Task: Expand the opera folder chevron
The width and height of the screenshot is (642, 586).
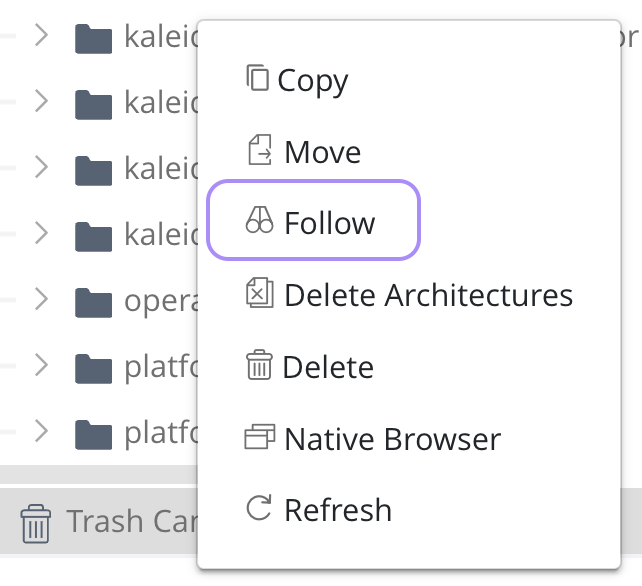Action: [x=41, y=299]
